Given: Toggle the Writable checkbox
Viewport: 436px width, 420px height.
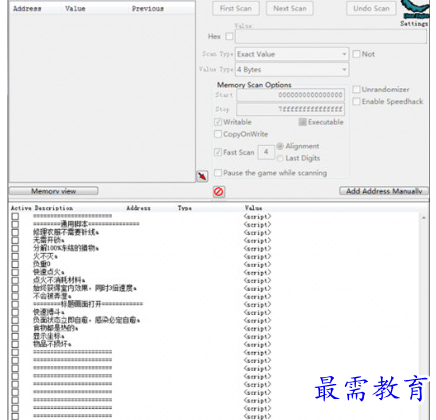Looking at the screenshot, I should pos(218,122).
